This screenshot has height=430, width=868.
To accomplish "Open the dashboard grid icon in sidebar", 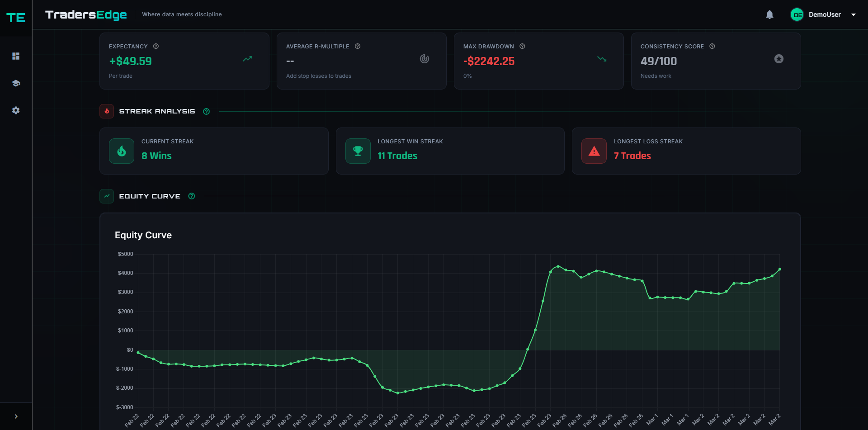I will point(16,56).
